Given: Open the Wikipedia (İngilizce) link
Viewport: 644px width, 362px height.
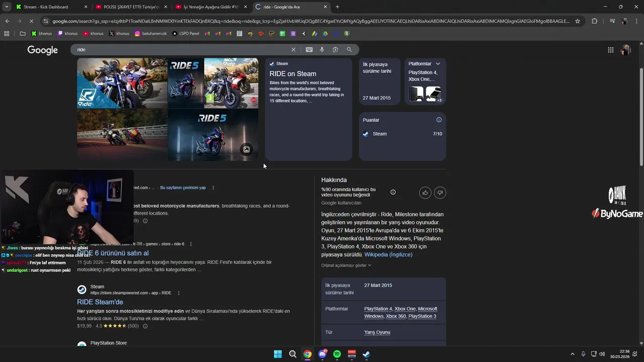Looking at the screenshot, I should [x=388, y=255].
